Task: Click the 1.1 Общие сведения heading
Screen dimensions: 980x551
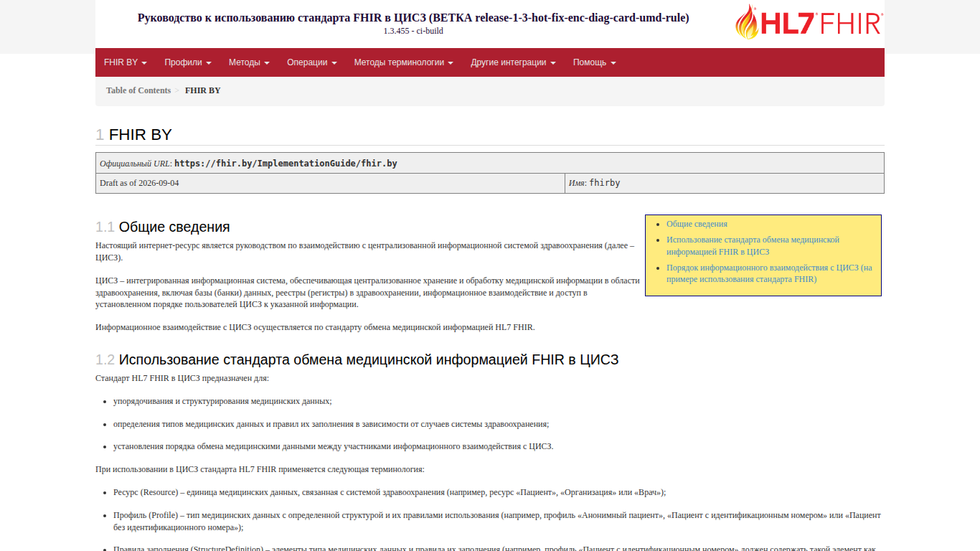Action: [x=163, y=227]
